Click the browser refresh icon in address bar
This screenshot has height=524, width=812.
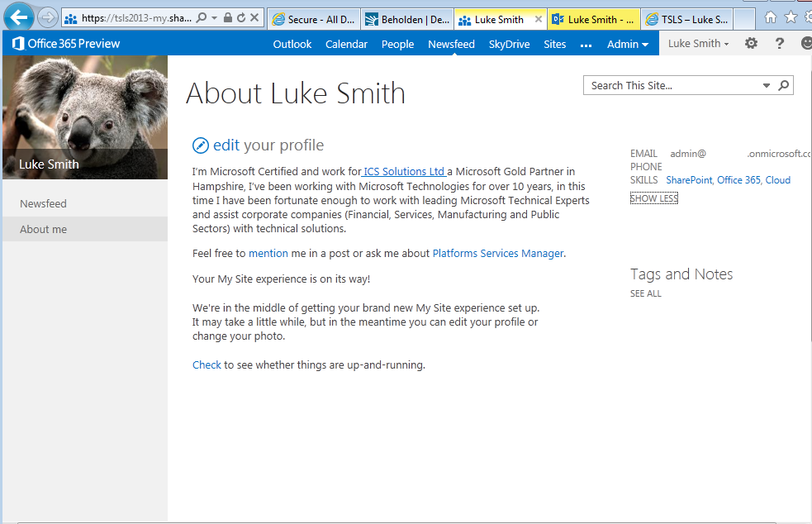240,18
